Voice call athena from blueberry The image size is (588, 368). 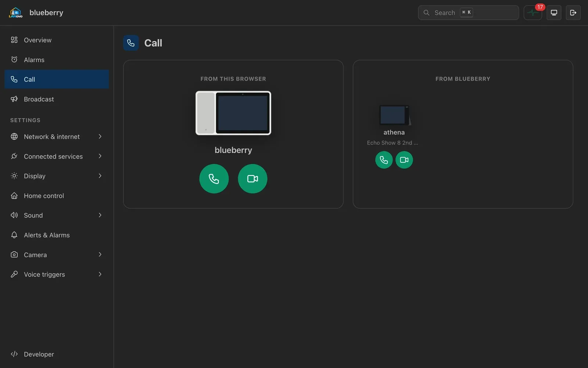click(384, 160)
